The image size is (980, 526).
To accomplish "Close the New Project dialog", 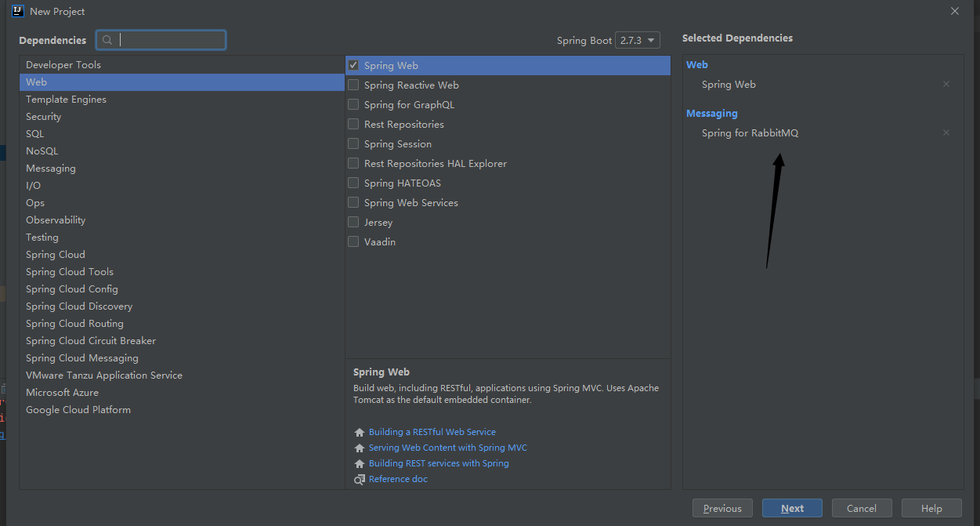I will click(955, 11).
